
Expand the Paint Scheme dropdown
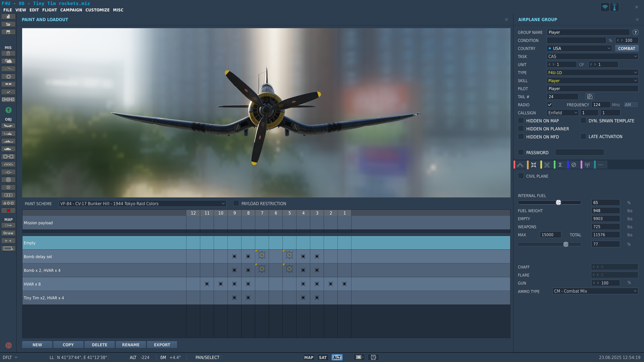(142, 204)
